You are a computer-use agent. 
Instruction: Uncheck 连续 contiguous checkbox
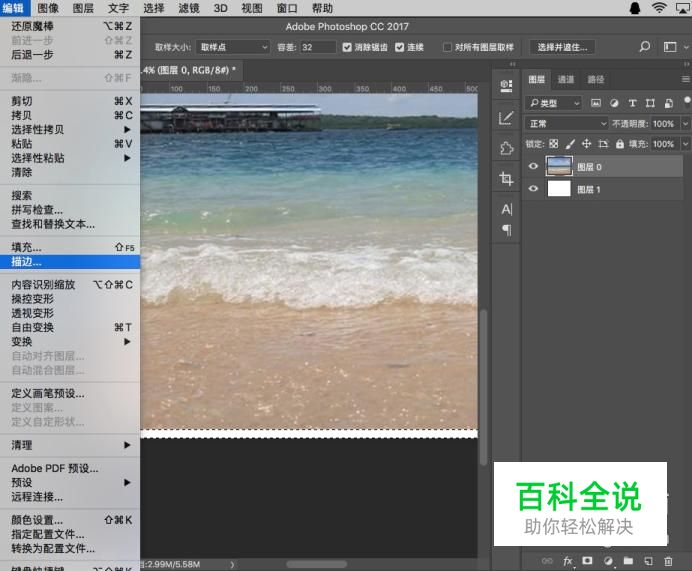[399, 47]
